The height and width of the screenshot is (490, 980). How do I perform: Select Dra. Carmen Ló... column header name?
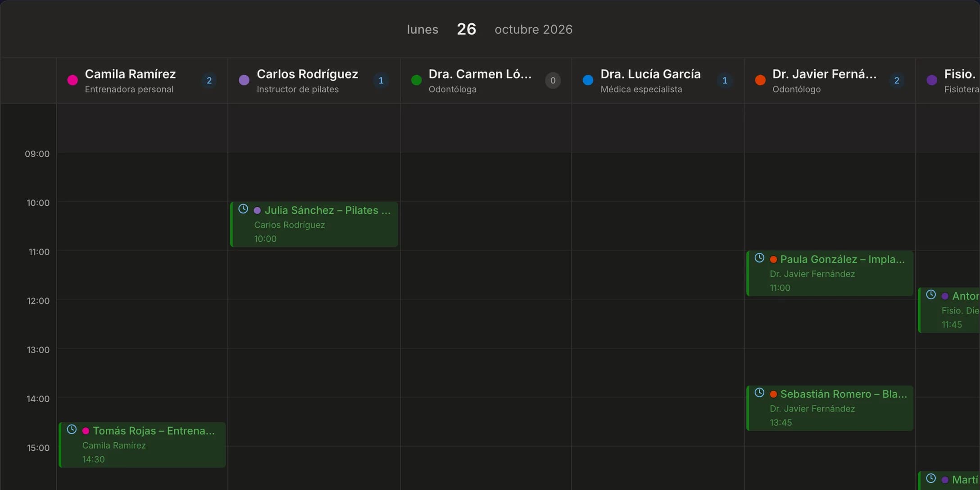pyautogui.click(x=480, y=74)
